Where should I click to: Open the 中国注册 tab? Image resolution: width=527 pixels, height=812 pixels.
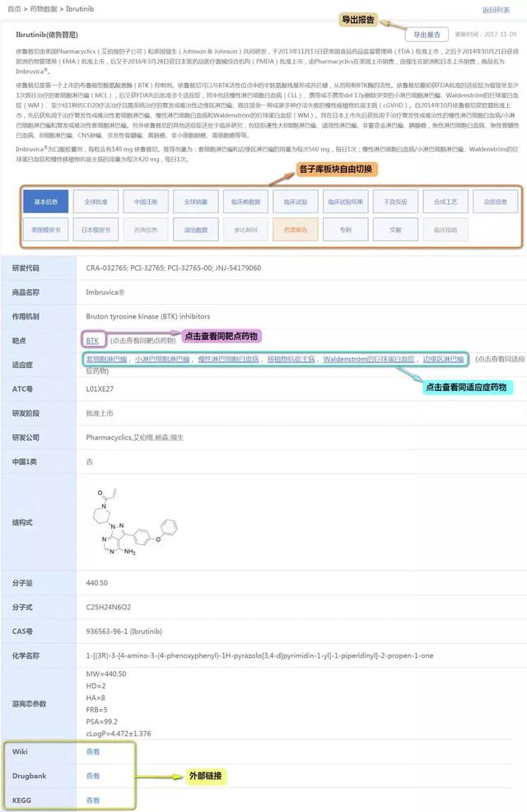[146, 202]
